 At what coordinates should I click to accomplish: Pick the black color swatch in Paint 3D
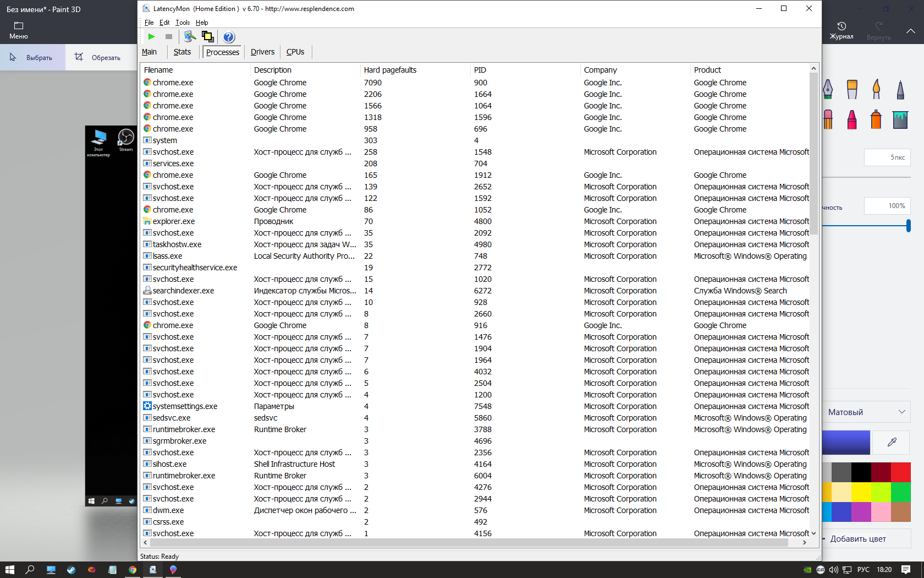click(x=861, y=472)
